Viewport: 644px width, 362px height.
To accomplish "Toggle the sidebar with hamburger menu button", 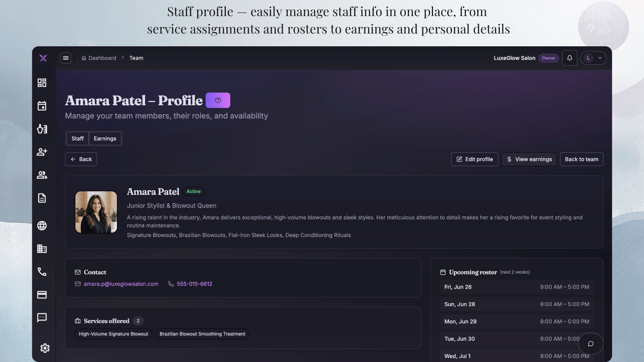I will [x=66, y=58].
